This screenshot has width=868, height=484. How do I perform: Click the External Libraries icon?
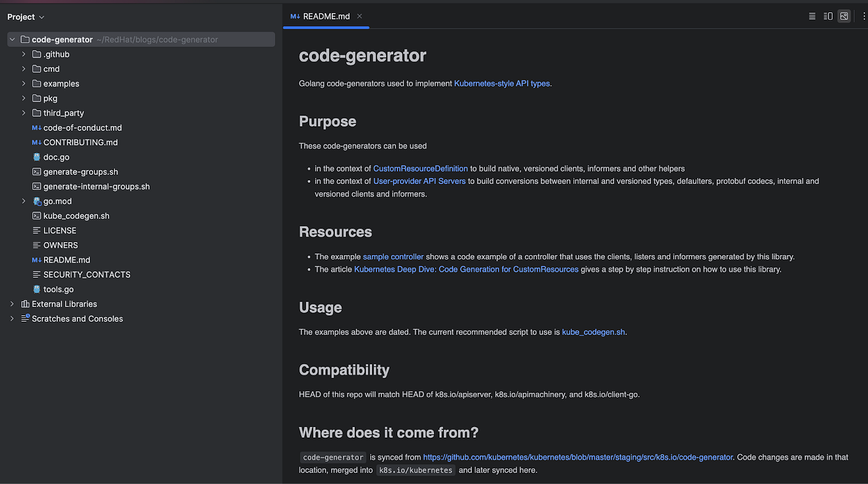(x=25, y=304)
